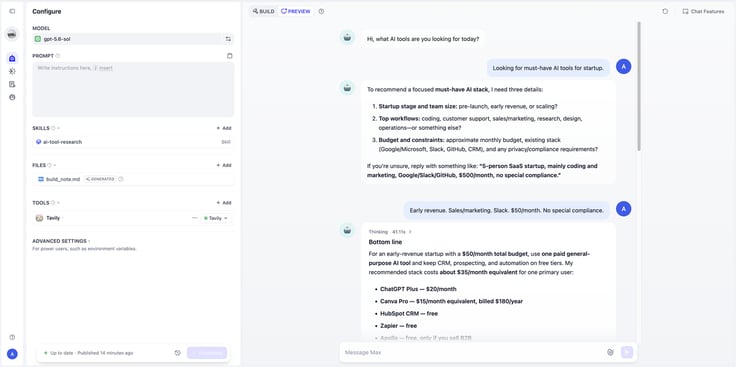Click the 'Startup stage and team size' list item

pos(468,106)
